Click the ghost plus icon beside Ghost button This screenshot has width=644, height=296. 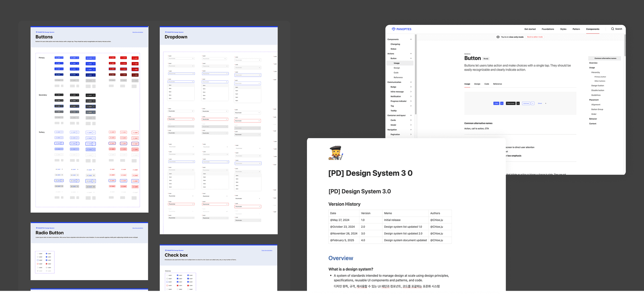click(546, 103)
